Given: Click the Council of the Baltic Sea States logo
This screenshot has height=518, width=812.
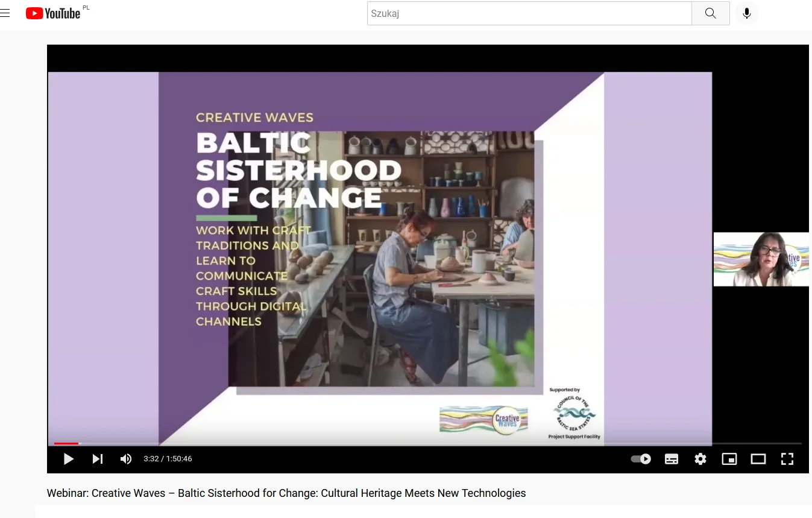Looking at the screenshot, I should click(574, 414).
